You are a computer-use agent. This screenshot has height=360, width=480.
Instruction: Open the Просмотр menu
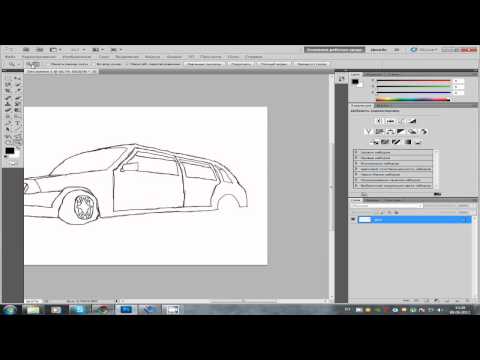[x=211, y=57]
